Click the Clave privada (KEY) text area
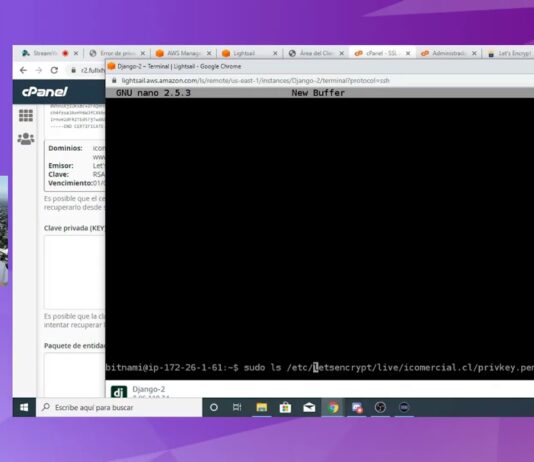534x462 pixels. tap(75, 272)
